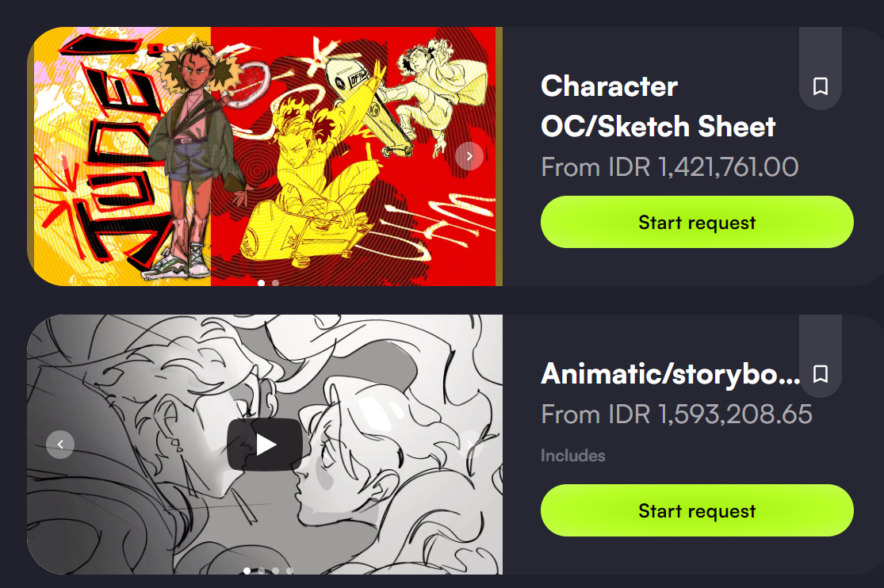884x588 pixels.
Task: Show next image in Character OC carousel
Action: [x=469, y=156]
